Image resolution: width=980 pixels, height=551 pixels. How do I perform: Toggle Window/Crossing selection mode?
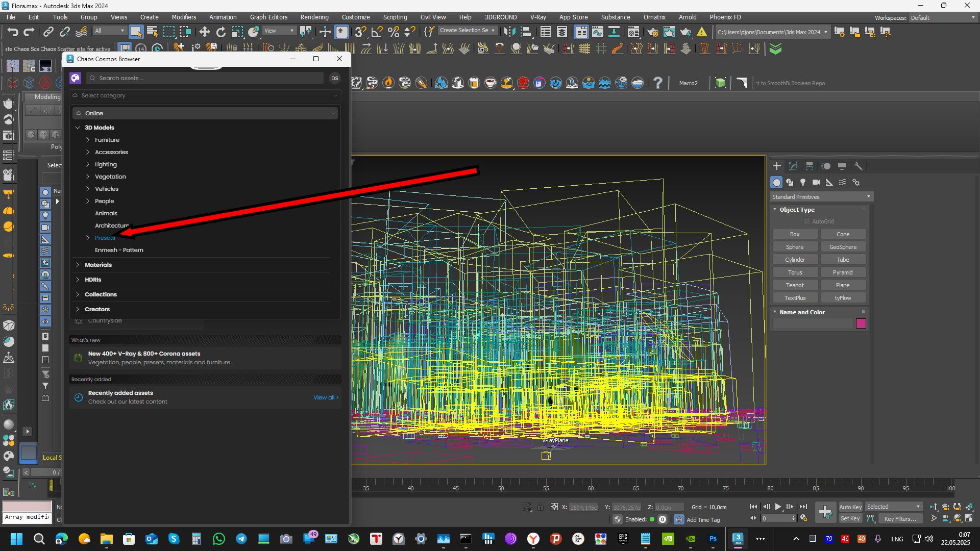[185, 32]
